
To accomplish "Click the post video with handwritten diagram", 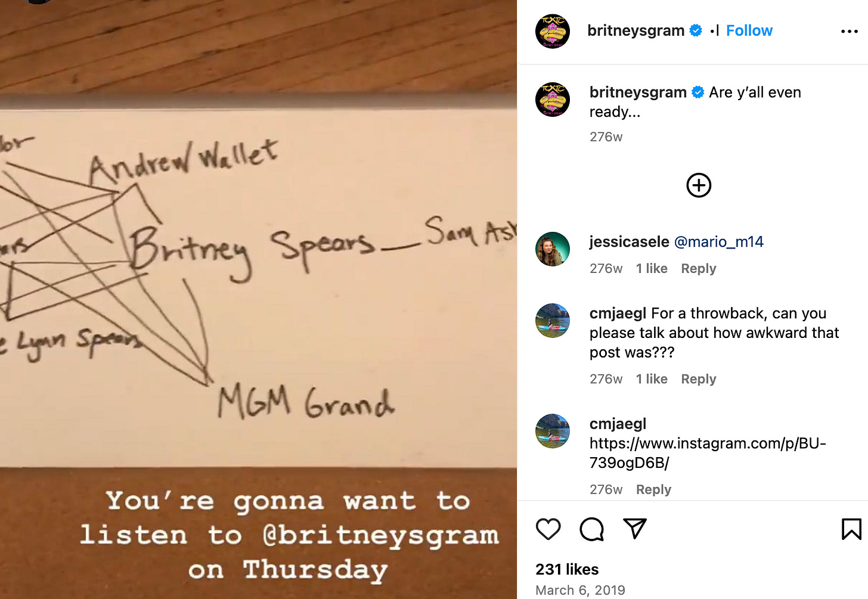I will pyautogui.click(x=258, y=299).
